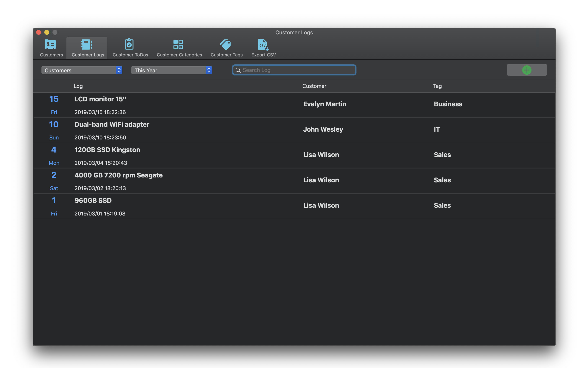Click timestamp 2019/03/02 18:20:13

tap(100, 188)
